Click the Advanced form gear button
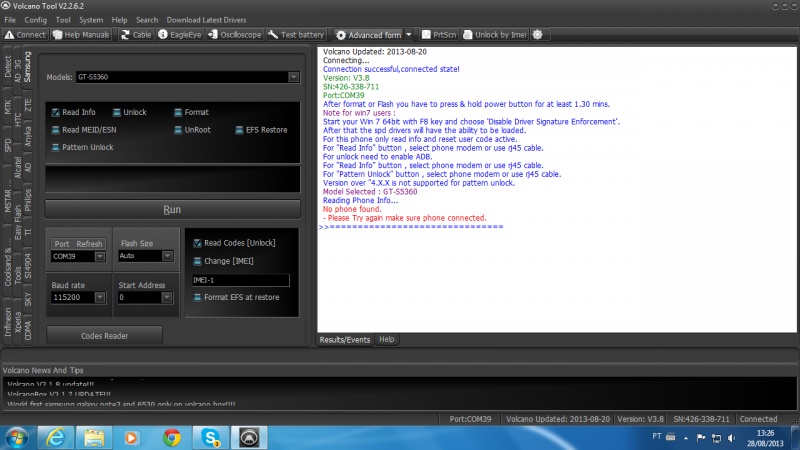This screenshot has width=800, height=450. pos(369,35)
